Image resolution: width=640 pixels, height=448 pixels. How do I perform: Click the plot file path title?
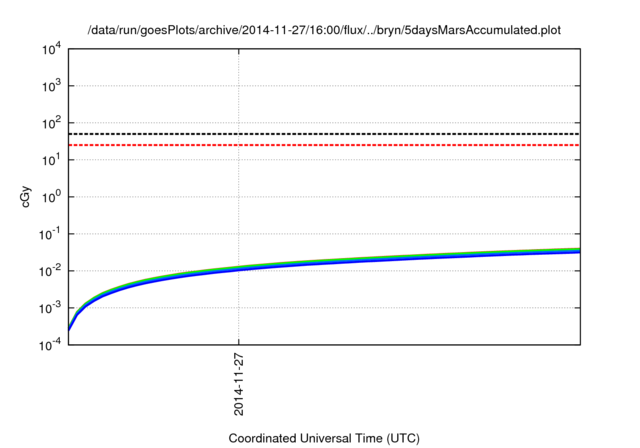[x=324, y=30]
